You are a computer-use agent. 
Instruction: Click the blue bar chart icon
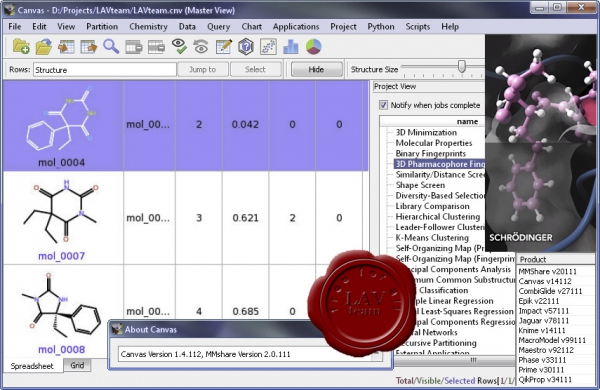coord(291,47)
